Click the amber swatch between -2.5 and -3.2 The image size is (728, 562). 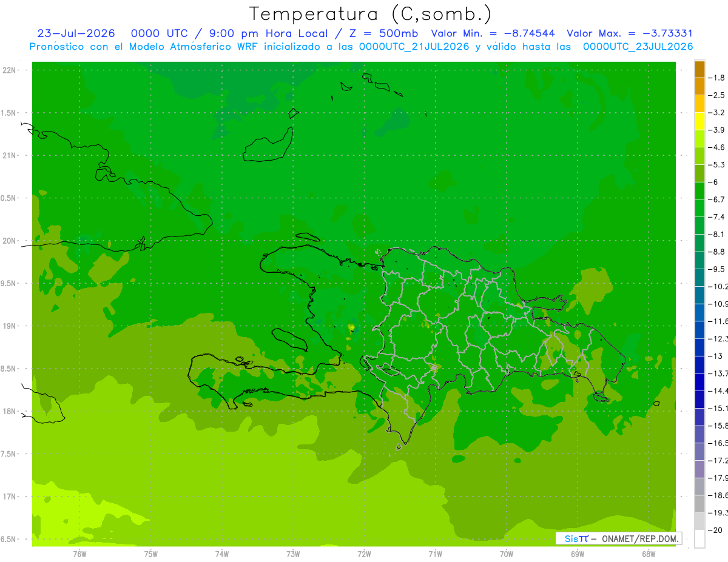[699, 104]
